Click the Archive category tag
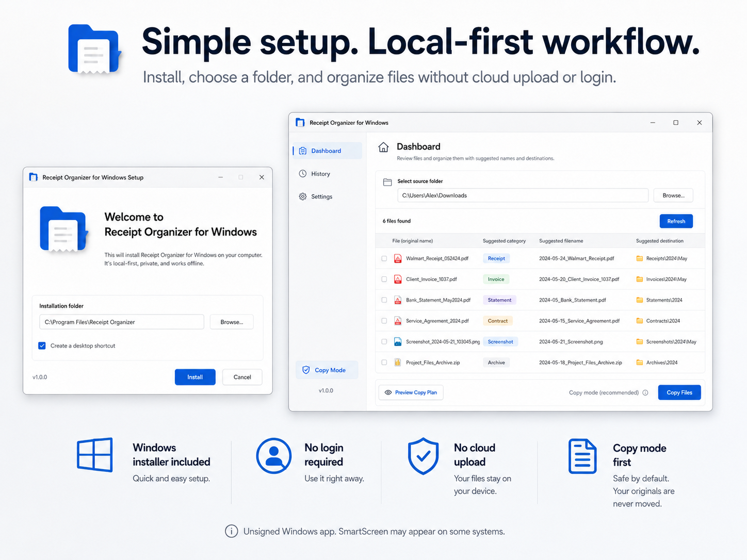The height and width of the screenshot is (560, 747). (496, 363)
